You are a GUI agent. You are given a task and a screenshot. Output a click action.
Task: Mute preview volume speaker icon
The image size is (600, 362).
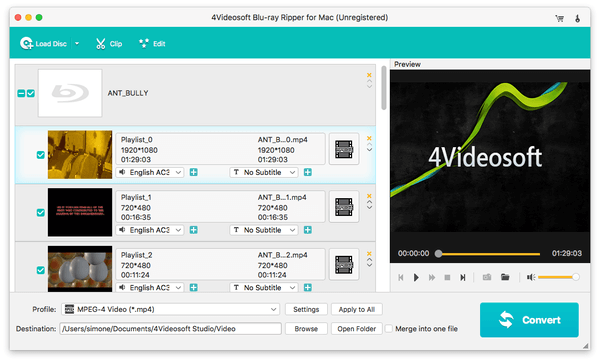531,277
